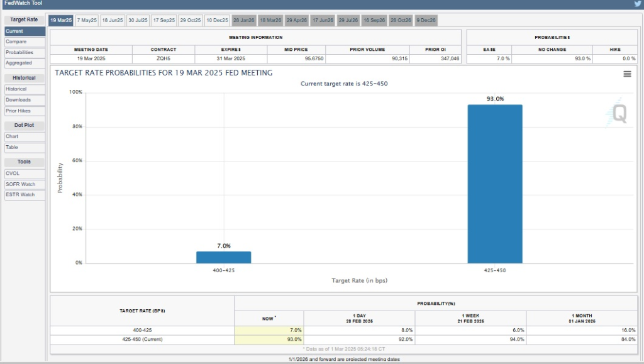644x364 pixels.
Task: Open the Prior Hikes page
Action: [24, 111]
